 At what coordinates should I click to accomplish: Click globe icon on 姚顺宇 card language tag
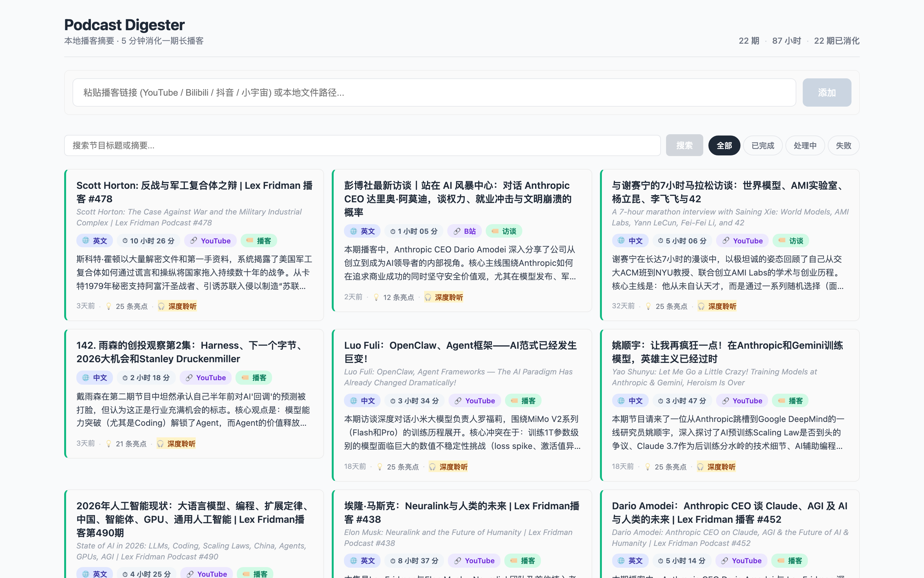point(621,400)
